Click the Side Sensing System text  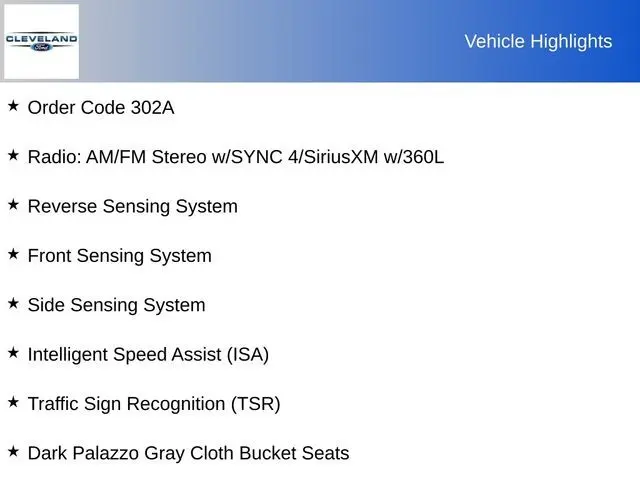(x=117, y=305)
